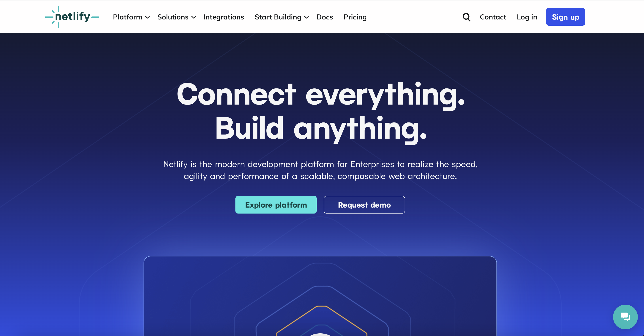
Task: Toggle the Integrations nav item
Action: click(224, 17)
